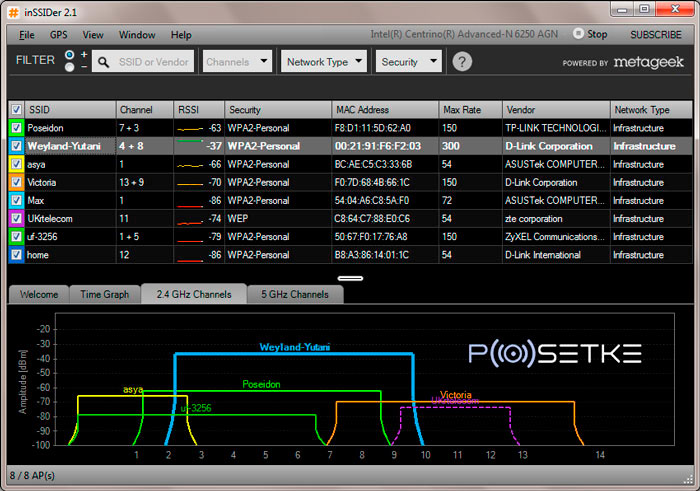Sort table by SSID column header
700x491 pixels.
(x=70, y=109)
